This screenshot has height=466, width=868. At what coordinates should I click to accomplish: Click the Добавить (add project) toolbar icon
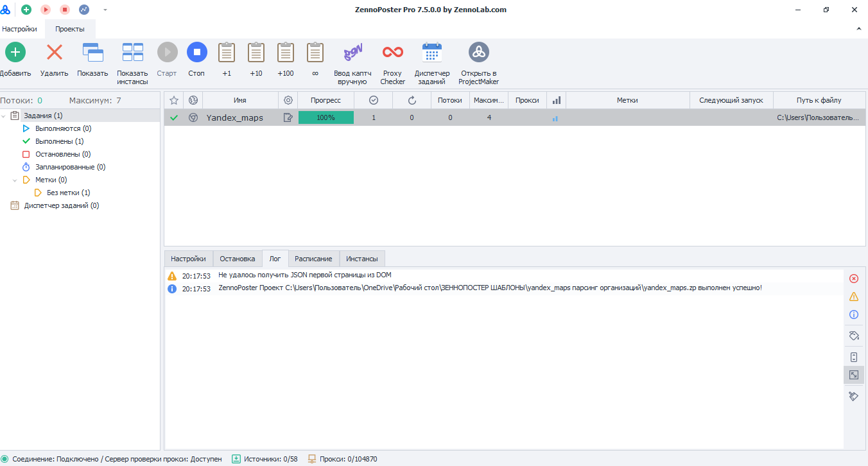(x=15, y=52)
